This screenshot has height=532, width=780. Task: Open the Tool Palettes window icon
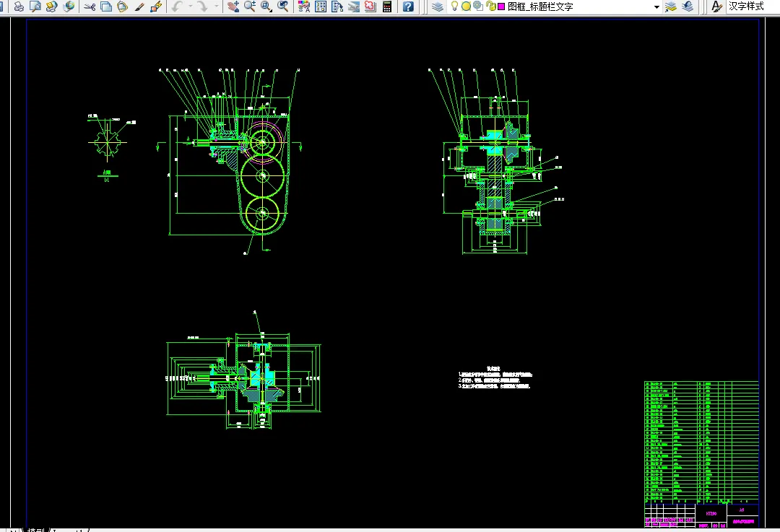pyautogui.click(x=337, y=6)
